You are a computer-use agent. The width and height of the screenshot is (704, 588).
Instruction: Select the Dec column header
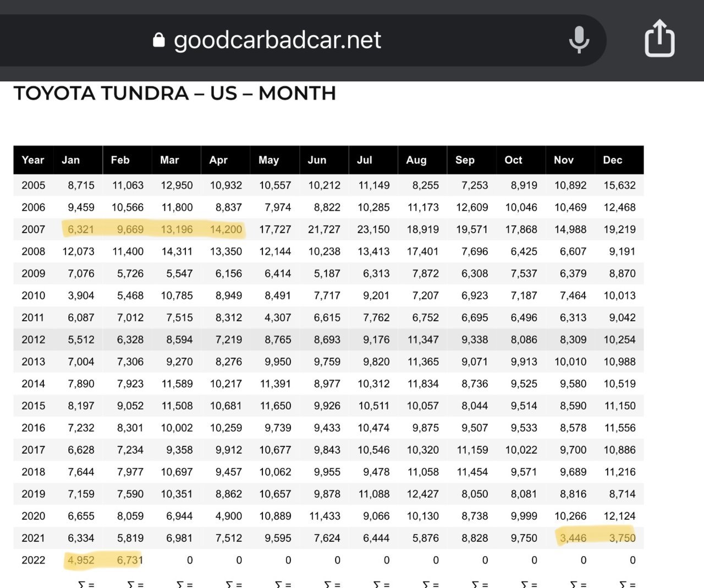619,160
